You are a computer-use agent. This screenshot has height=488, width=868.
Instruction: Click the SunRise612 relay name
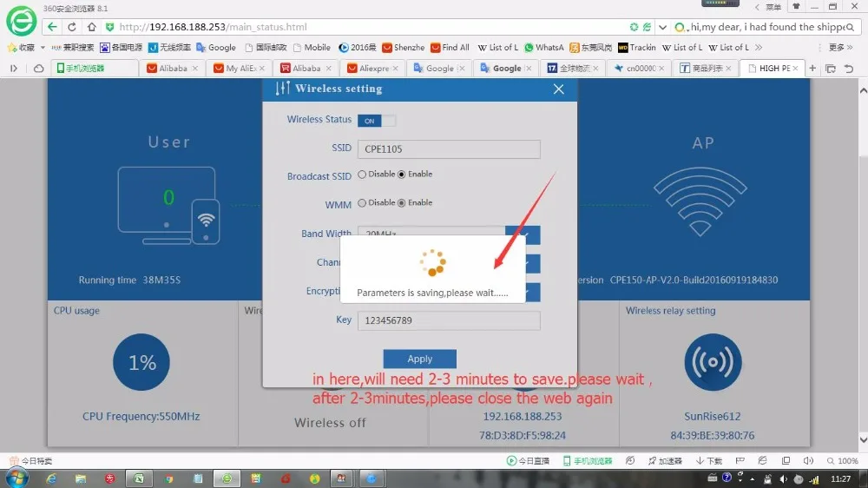click(712, 417)
